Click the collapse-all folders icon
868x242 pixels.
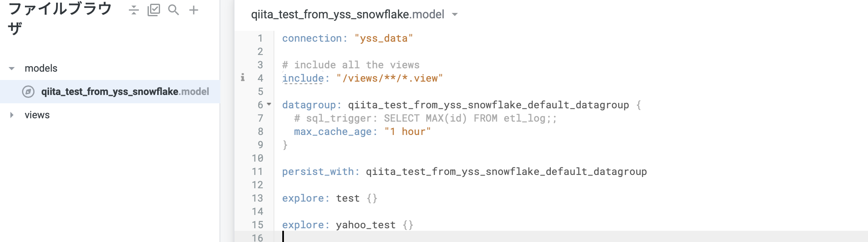(133, 10)
